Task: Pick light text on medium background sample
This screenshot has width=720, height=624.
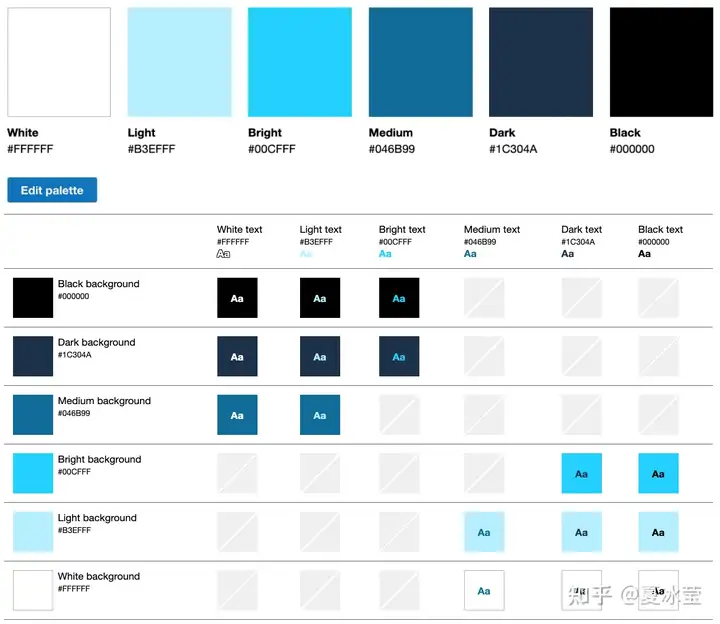Action: 320,415
